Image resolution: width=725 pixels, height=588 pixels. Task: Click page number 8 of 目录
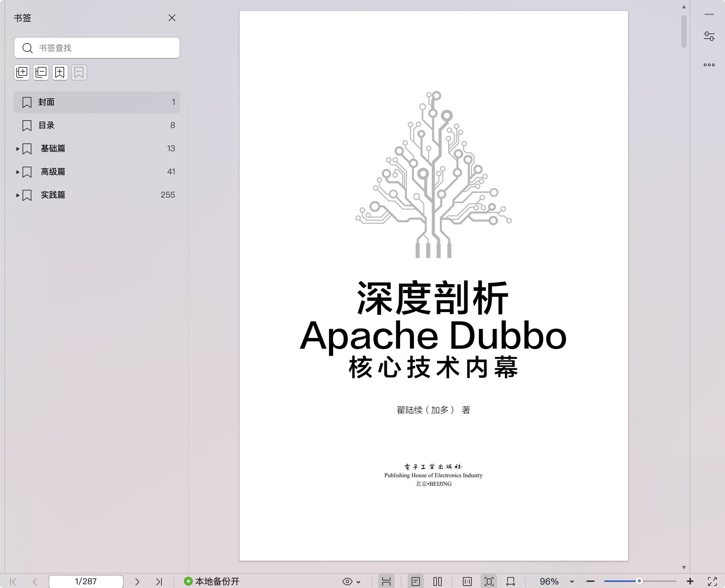click(173, 125)
